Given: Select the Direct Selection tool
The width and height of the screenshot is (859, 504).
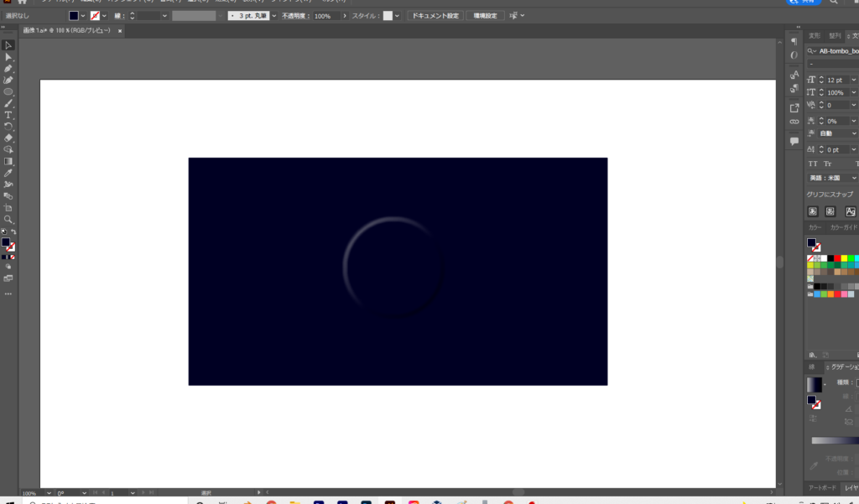Looking at the screenshot, I should pos(8,57).
